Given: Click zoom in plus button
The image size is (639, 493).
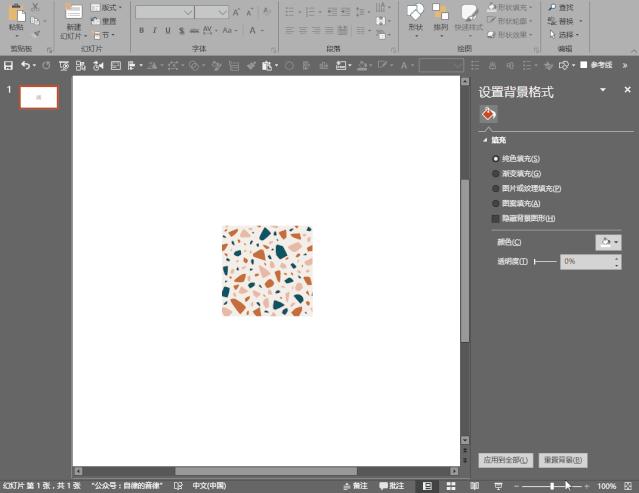Looking at the screenshot, I should click(586, 486).
